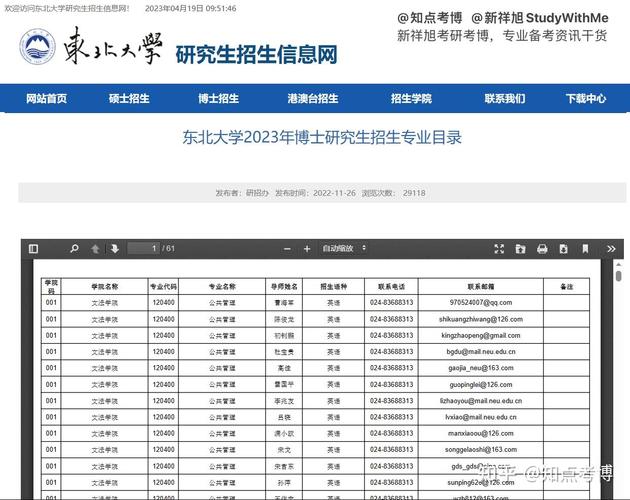Switch PDF to presentation fullscreen mode
Image resolution: width=630 pixels, height=500 pixels.
[499, 249]
